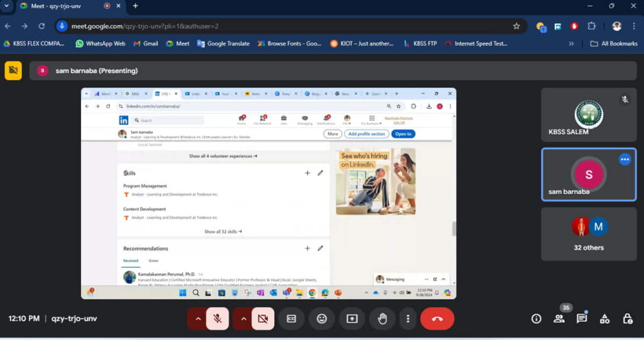The width and height of the screenshot is (644, 340).
Task: Unmute the microphone in Meet
Action: (218, 319)
